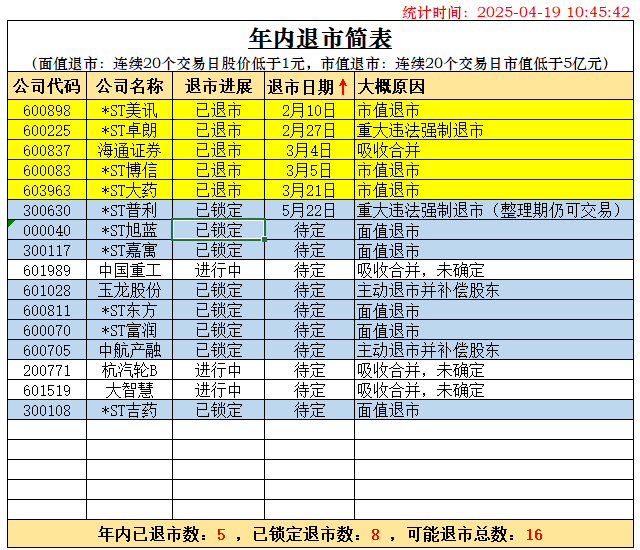
Task: Select the 2月27日 date cell
Action: 309,130
